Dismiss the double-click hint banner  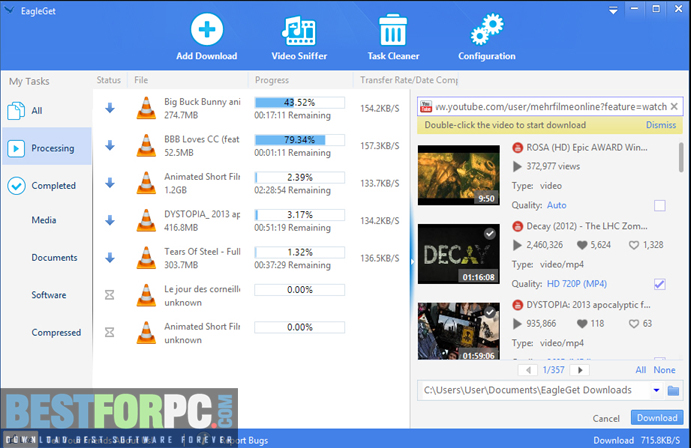661,125
